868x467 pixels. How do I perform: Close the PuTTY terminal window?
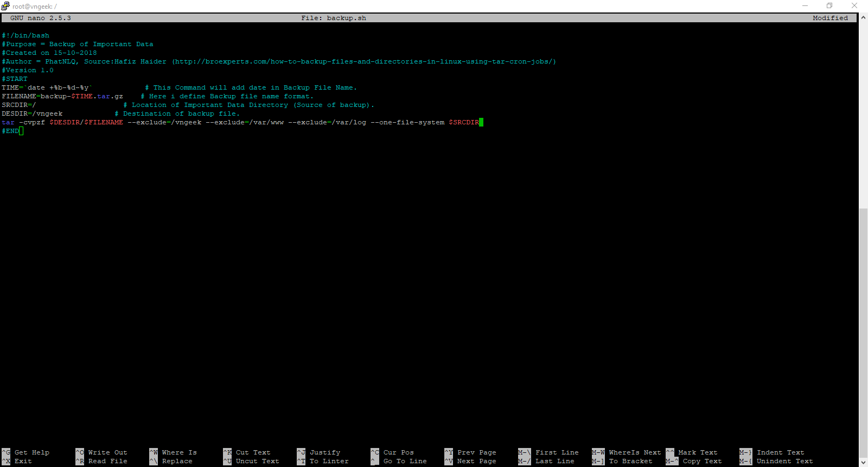pyautogui.click(x=854, y=5)
